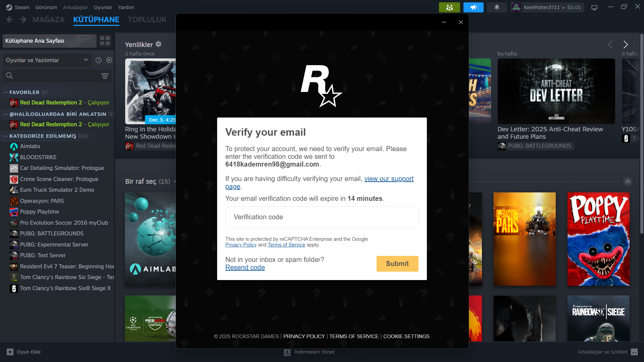644x362 pixels.
Task: Open the Yardım menu
Action: click(x=126, y=7)
